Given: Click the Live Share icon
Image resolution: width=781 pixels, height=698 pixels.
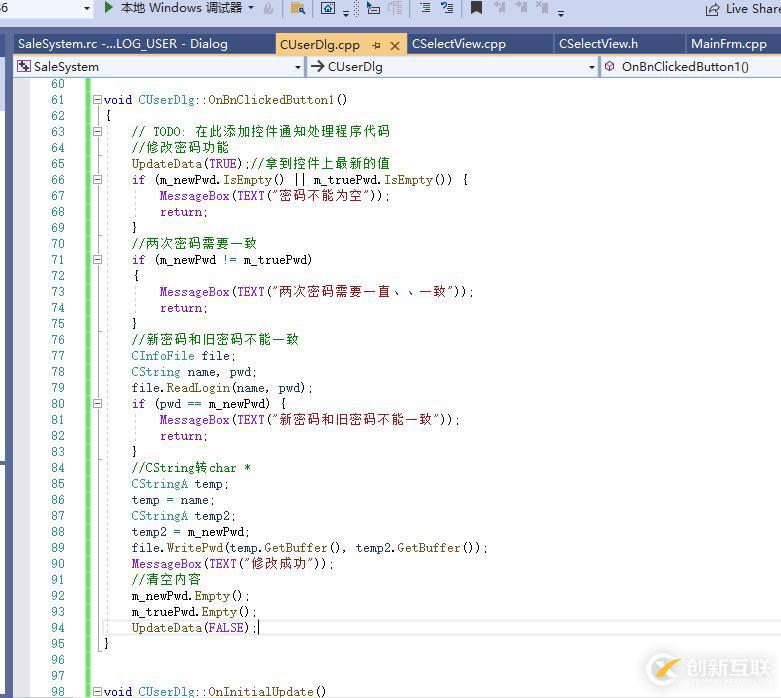Looking at the screenshot, I should click(x=712, y=9).
